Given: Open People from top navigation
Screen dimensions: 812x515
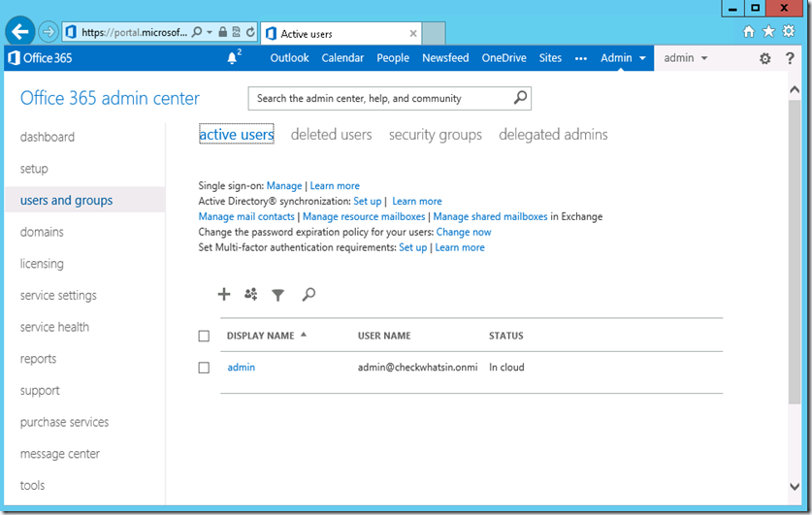Looking at the screenshot, I should tap(393, 58).
